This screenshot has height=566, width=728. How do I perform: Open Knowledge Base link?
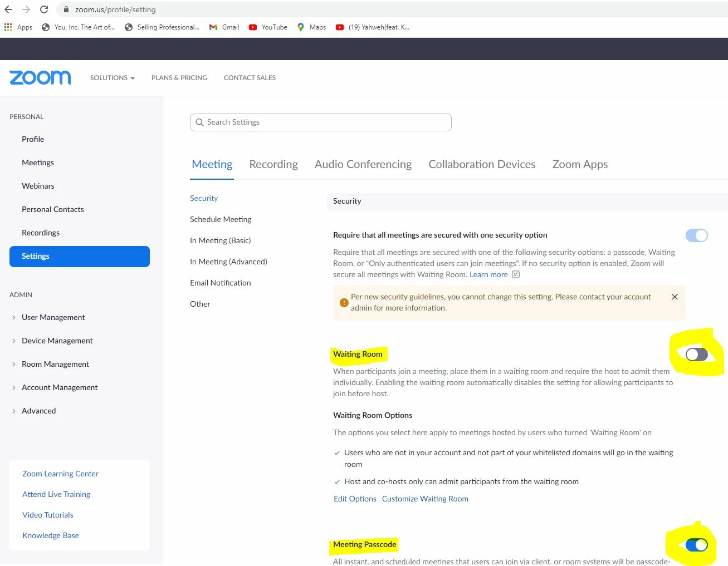[x=51, y=535]
